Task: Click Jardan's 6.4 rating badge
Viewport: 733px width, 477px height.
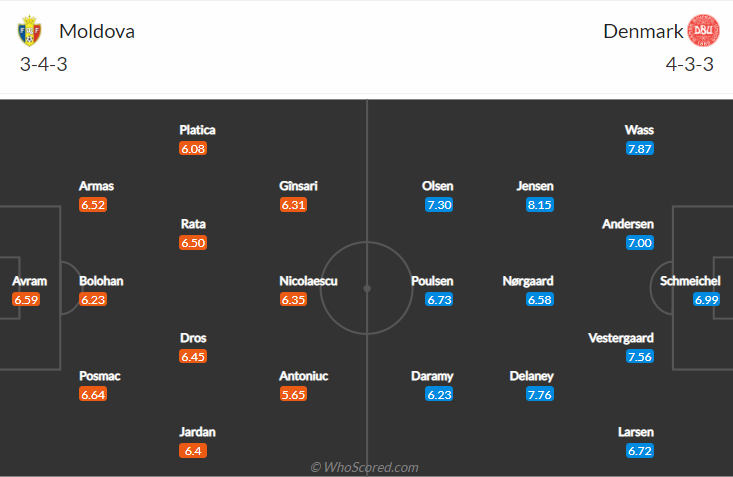Action: click(x=193, y=451)
